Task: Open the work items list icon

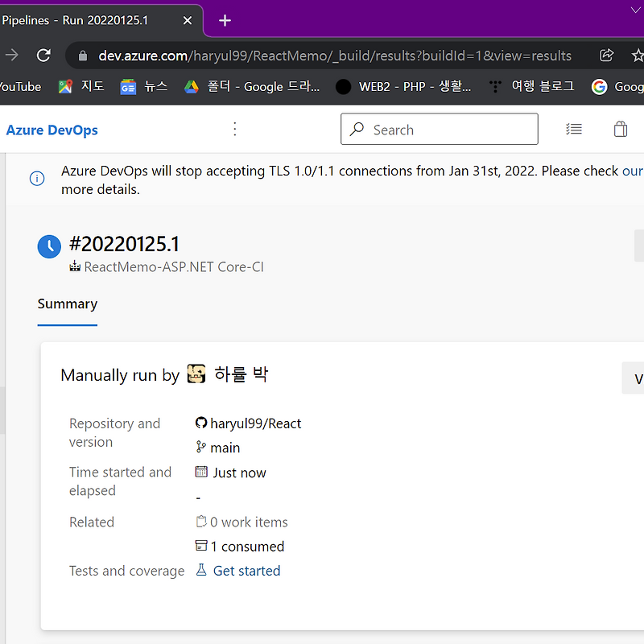Action: [x=574, y=129]
